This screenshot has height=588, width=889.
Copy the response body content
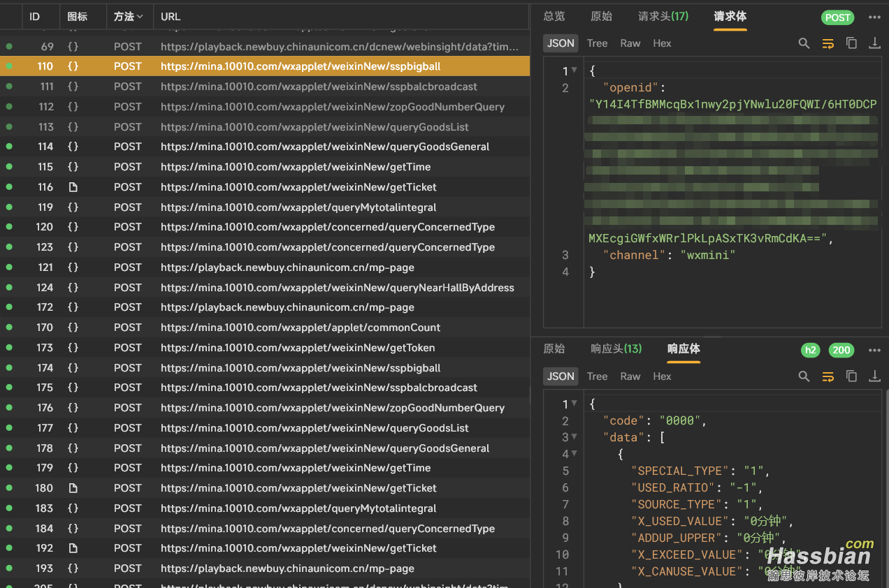851,376
